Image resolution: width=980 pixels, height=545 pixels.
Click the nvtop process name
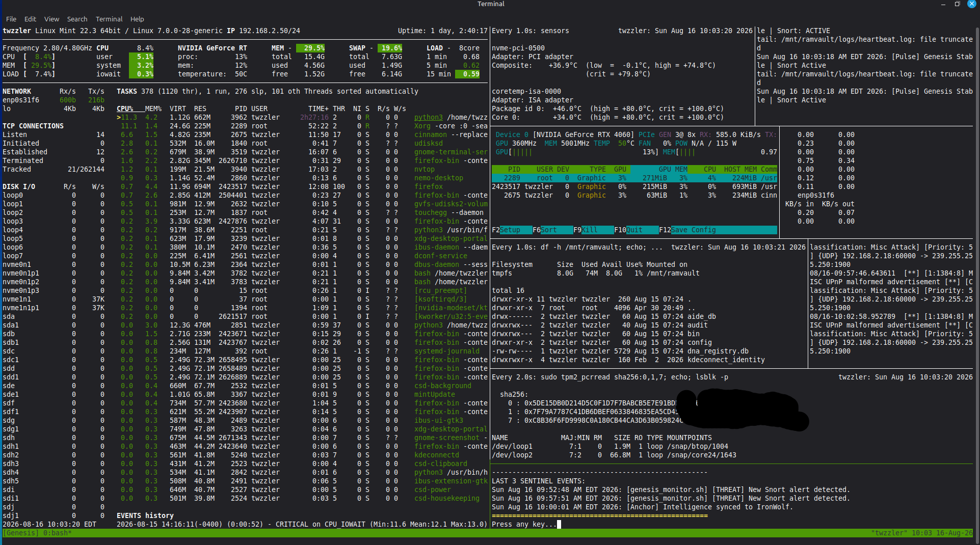[425, 169]
